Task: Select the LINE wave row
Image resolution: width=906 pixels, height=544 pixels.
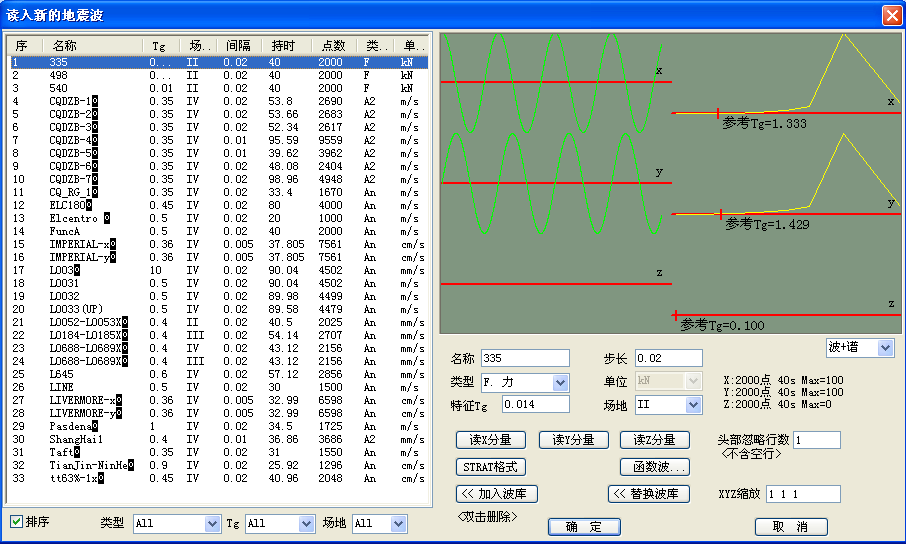Action: coord(219,387)
